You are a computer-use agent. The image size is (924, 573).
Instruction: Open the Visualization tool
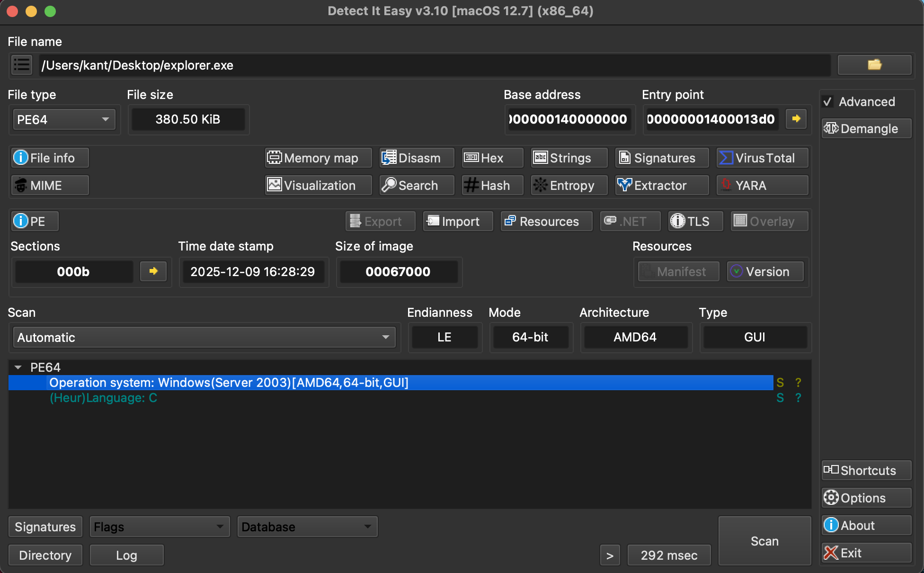pyautogui.click(x=318, y=185)
